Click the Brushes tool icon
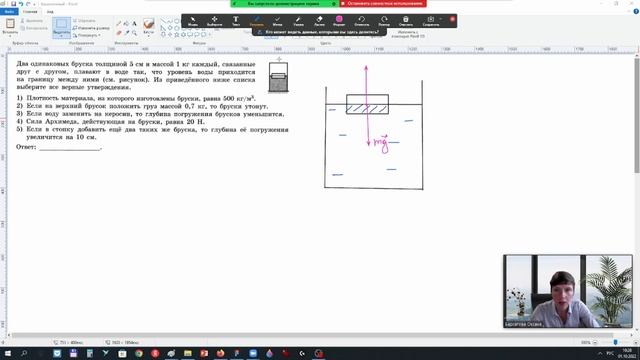 (x=149, y=24)
